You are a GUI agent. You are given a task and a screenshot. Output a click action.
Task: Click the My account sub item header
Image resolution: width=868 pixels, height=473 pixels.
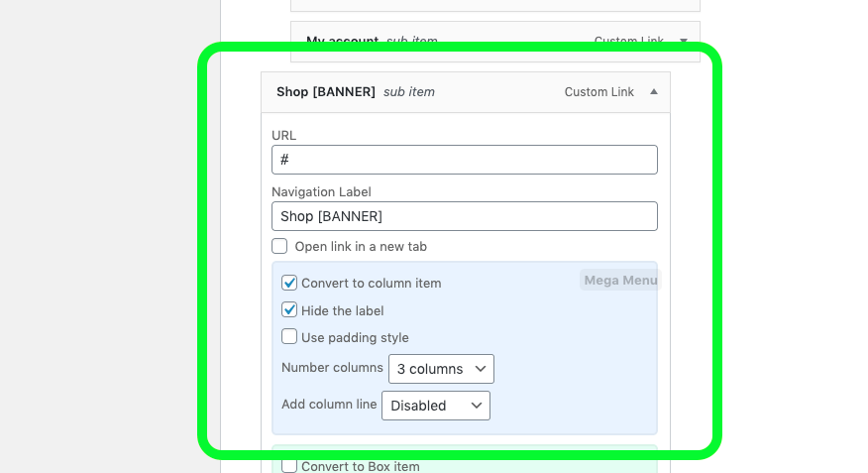click(495, 42)
